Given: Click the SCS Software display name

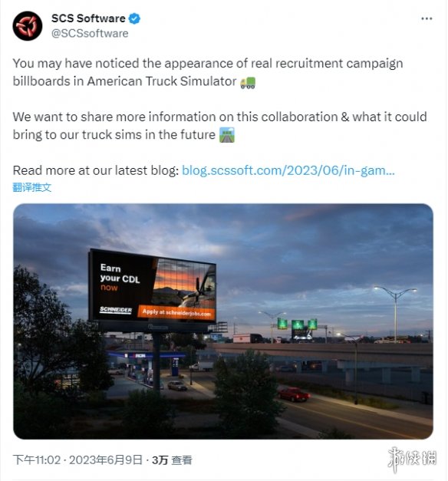Looking at the screenshot, I should 88,18.
